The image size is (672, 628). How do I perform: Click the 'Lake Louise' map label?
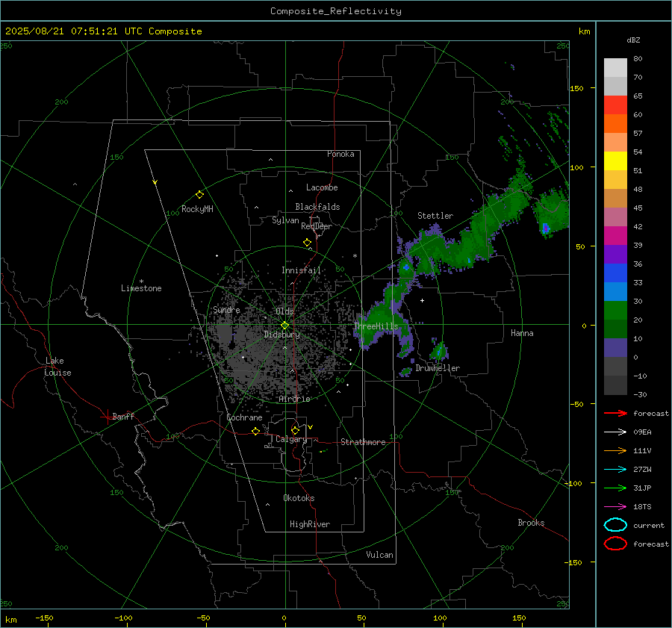click(x=57, y=367)
